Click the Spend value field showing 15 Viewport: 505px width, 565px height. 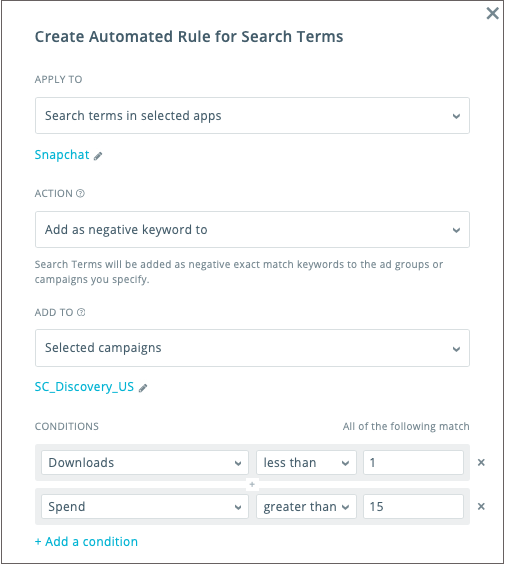click(x=413, y=506)
